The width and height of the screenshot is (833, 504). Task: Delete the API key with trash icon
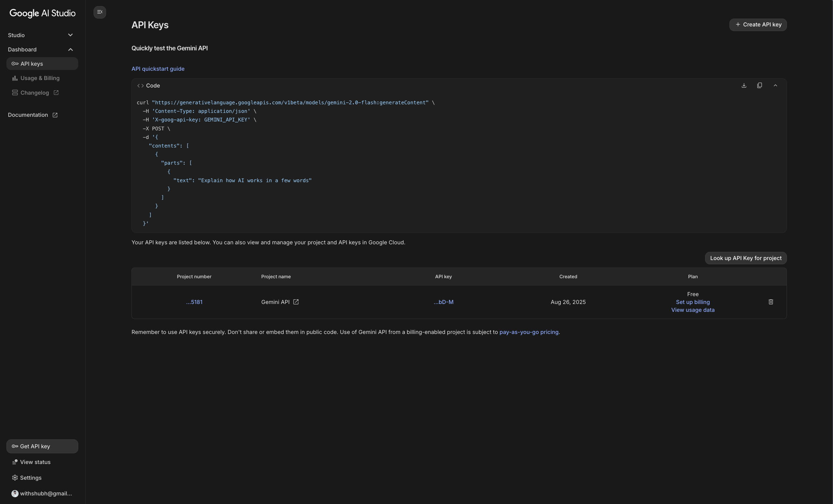(x=770, y=302)
